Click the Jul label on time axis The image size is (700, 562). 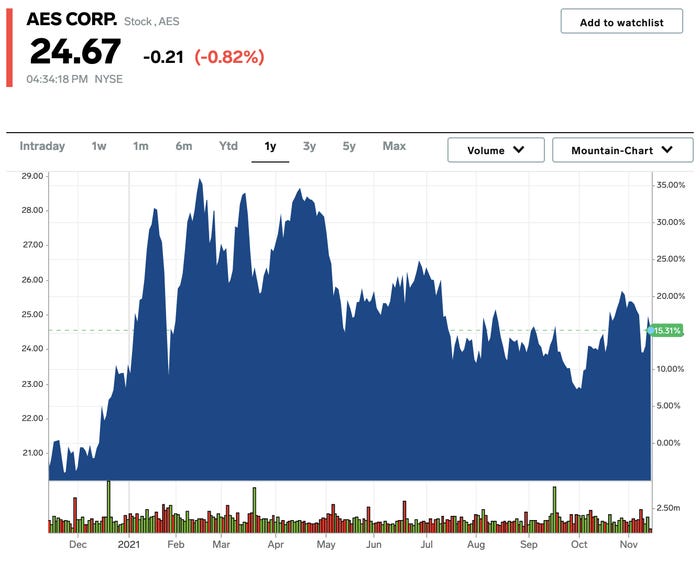[426, 545]
